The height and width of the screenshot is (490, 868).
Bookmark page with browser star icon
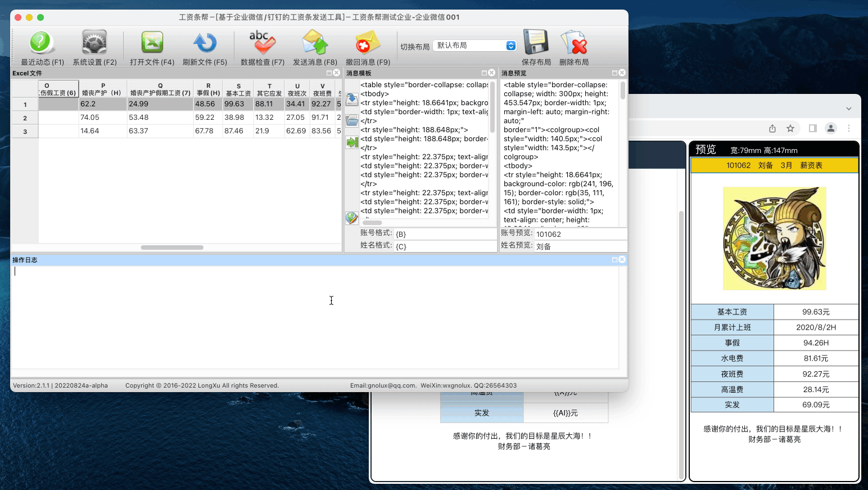pos(790,128)
